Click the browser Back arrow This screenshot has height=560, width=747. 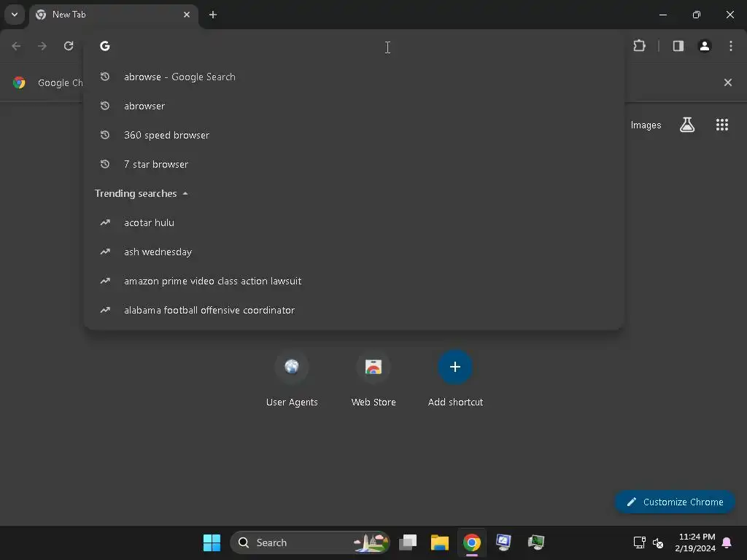[16, 46]
